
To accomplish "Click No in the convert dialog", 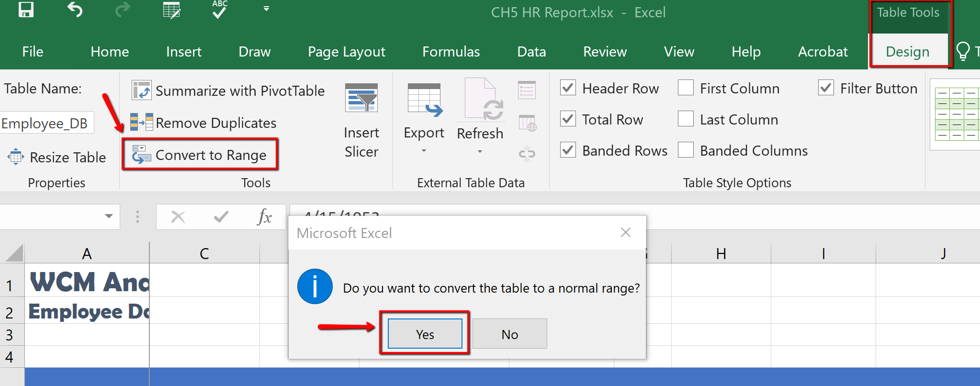I will [509, 334].
